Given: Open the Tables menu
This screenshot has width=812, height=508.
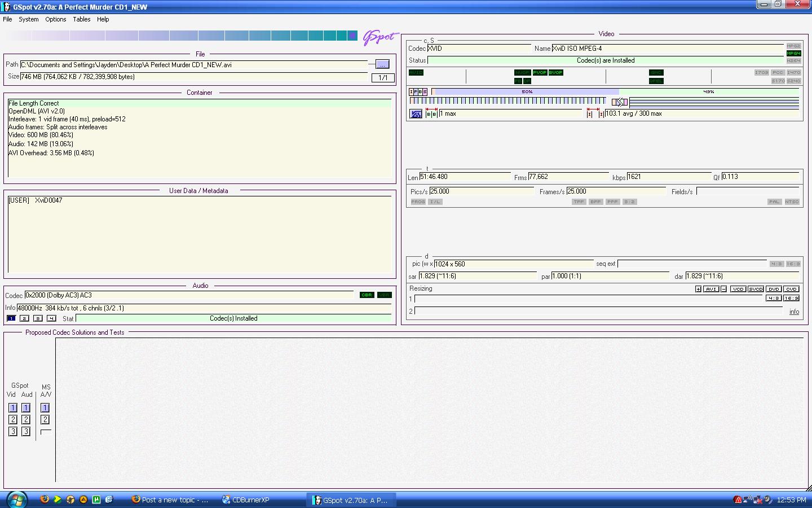Looking at the screenshot, I should 82,19.
